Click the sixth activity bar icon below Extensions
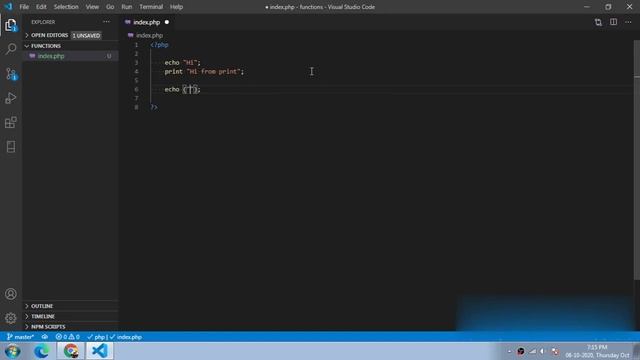 pyautogui.click(x=11, y=147)
